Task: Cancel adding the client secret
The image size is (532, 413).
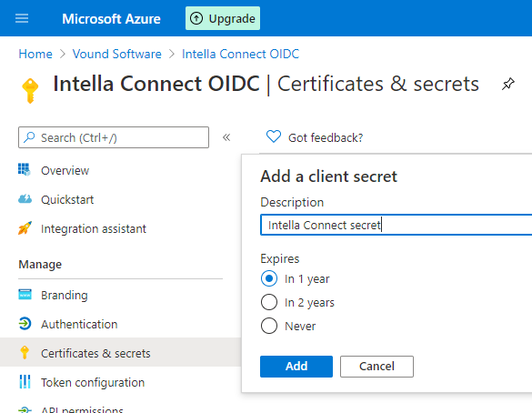Action: click(x=376, y=367)
